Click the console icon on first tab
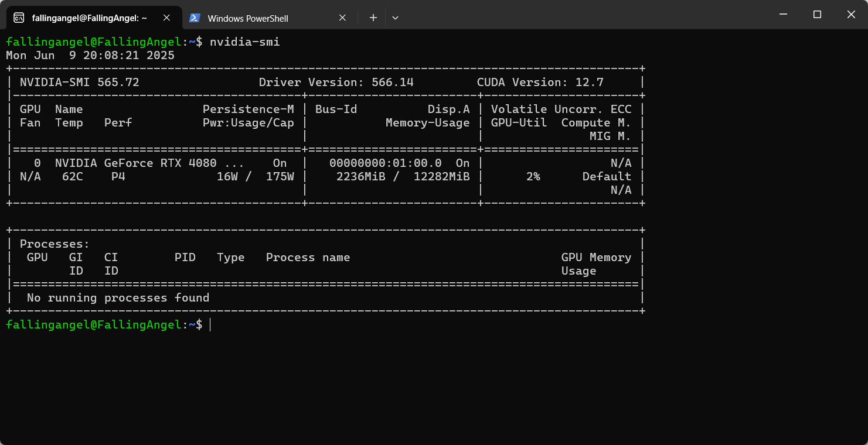Screen dimensions: 868x445 [x=19, y=18]
